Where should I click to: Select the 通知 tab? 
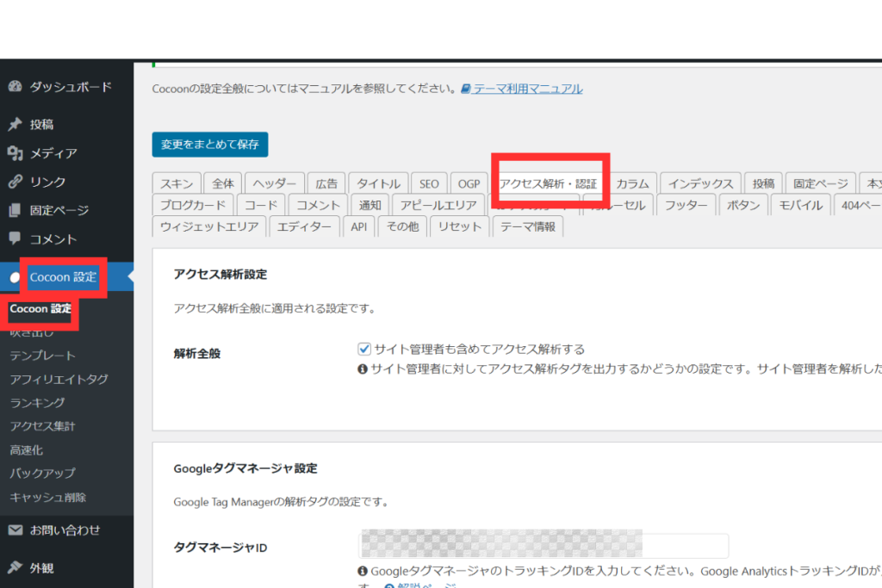tap(370, 205)
